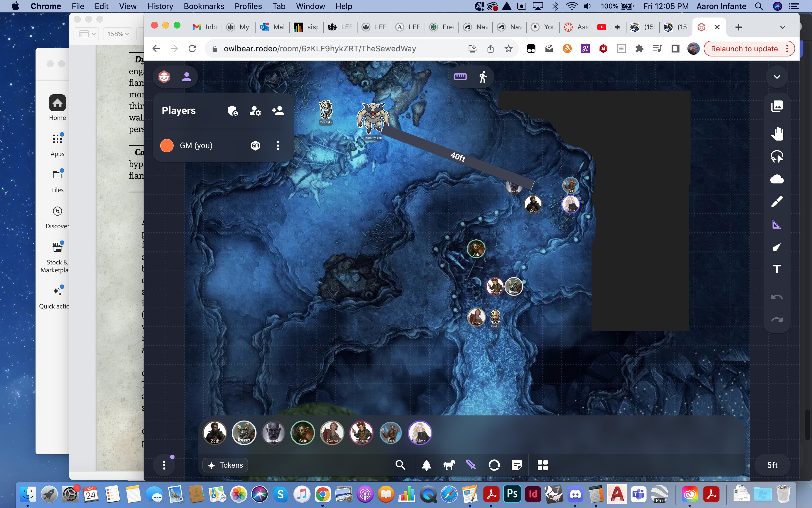
Task: Click the invite player icon
Action: point(278,111)
